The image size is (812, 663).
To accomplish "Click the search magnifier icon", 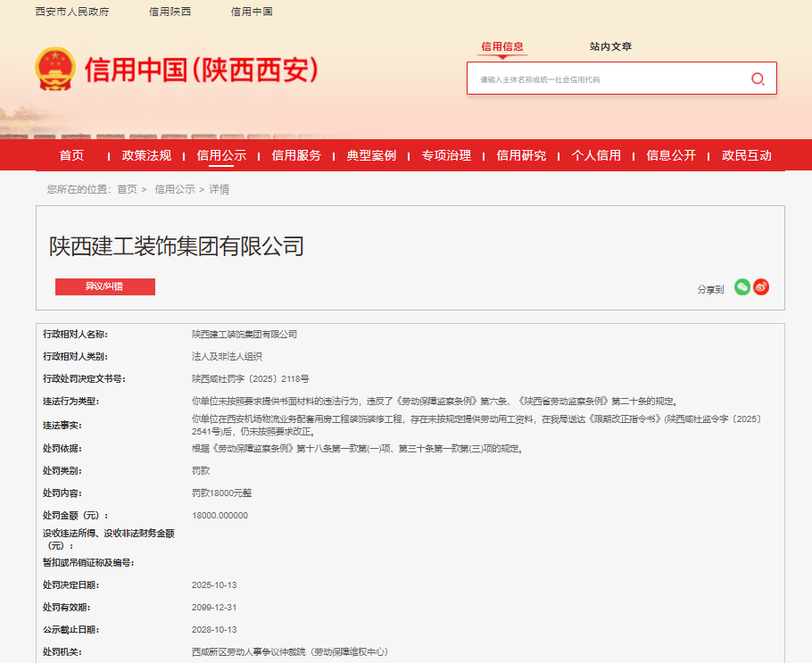I will 758,79.
